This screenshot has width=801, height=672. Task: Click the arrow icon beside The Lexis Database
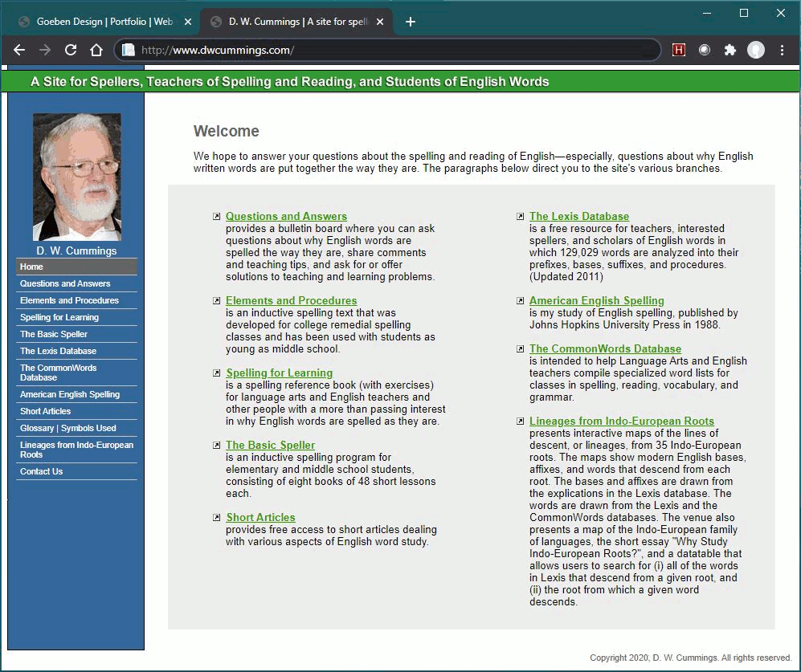click(x=520, y=217)
